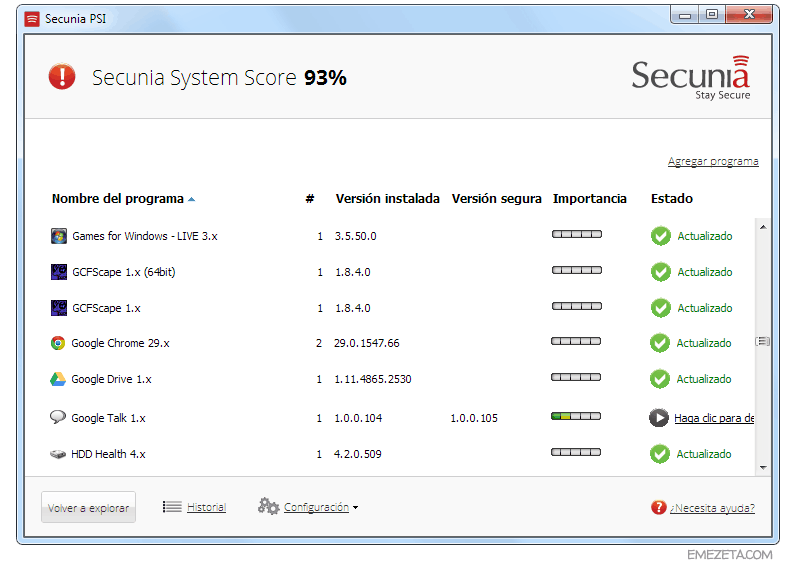Click the Actualizado status for Google Drive
The height and width of the screenshot is (575, 800).
(704, 379)
